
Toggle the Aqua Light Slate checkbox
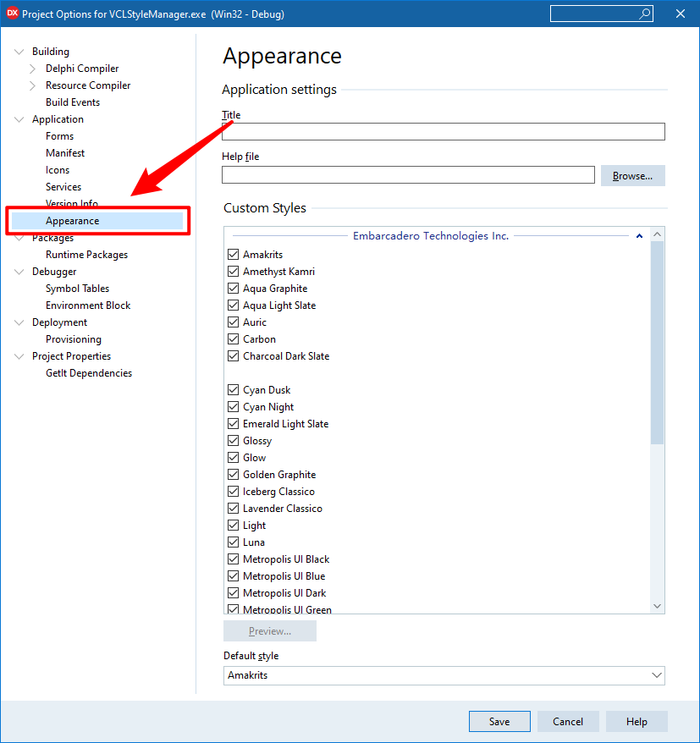(x=233, y=305)
